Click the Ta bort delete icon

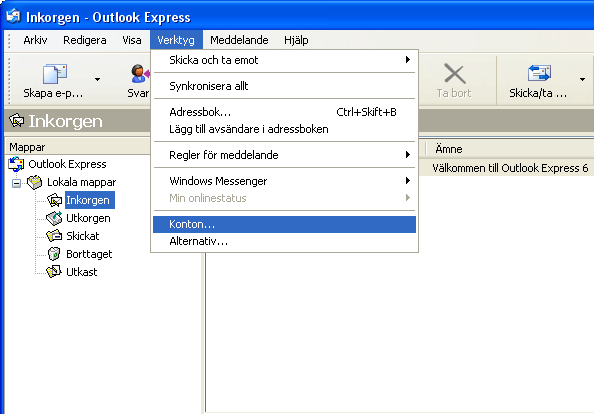[454, 73]
